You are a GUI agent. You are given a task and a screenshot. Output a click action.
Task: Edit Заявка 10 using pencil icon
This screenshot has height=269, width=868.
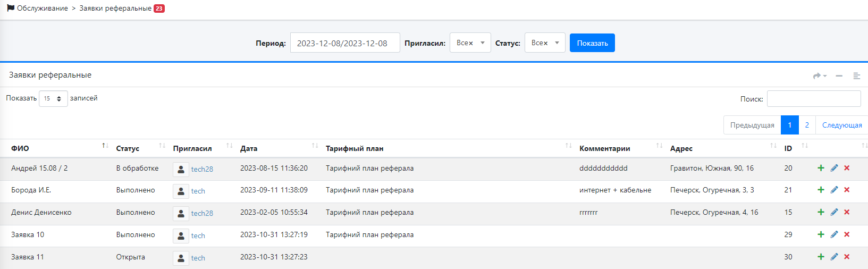834,234
